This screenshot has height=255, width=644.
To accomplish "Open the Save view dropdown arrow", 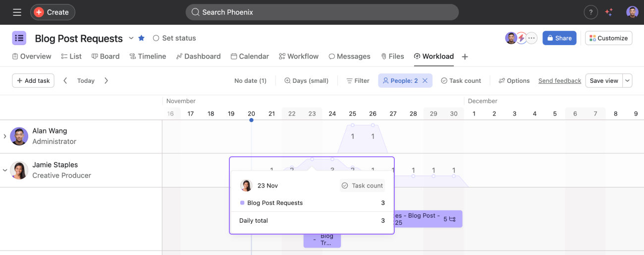I will tap(627, 81).
